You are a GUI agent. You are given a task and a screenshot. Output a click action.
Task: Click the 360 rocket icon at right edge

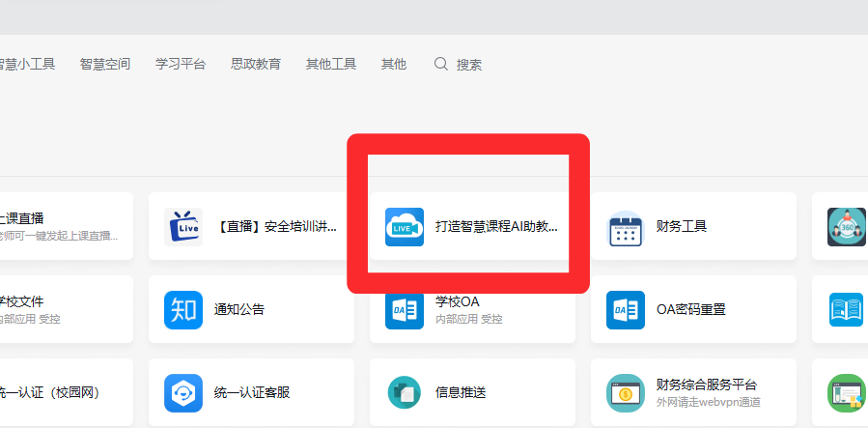[x=846, y=227]
